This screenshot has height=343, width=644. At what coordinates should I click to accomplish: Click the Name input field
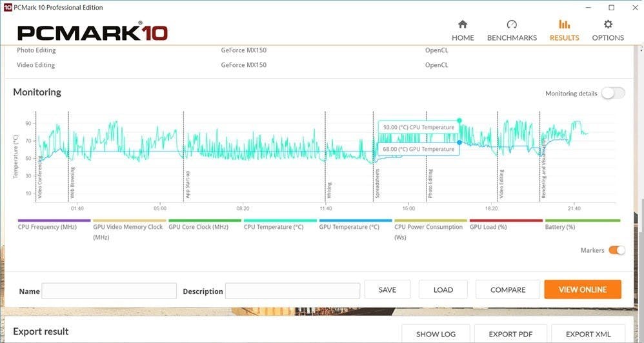point(109,291)
